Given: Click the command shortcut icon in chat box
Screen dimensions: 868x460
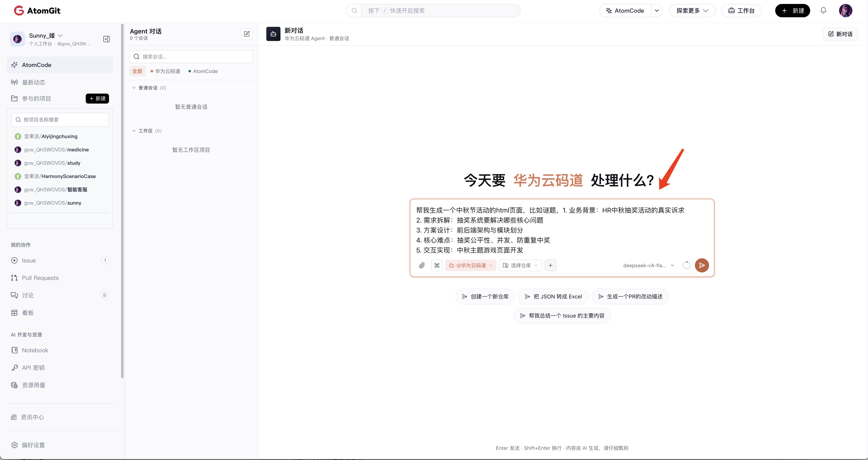Looking at the screenshot, I should pyautogui.click(x=437, y=265).
